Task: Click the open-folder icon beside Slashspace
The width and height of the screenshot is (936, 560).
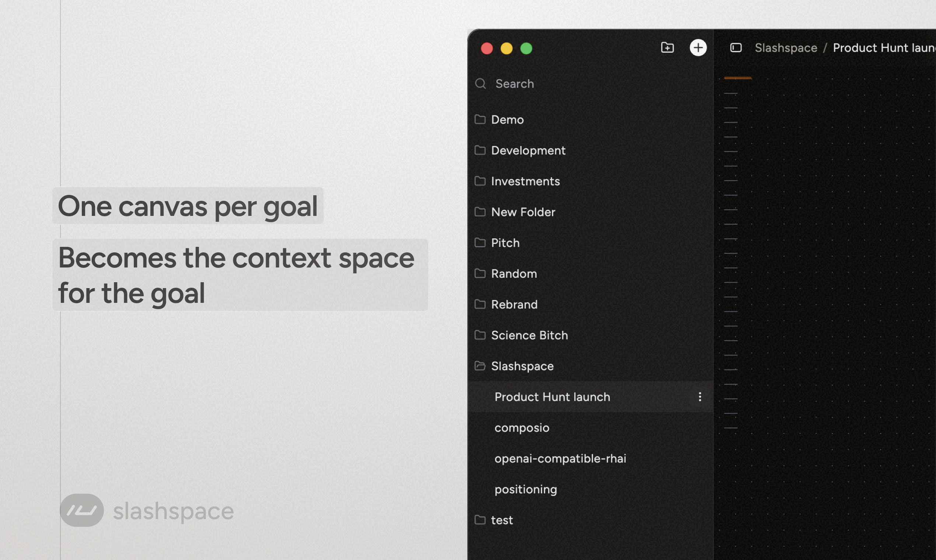Action: tap(480, 366)
